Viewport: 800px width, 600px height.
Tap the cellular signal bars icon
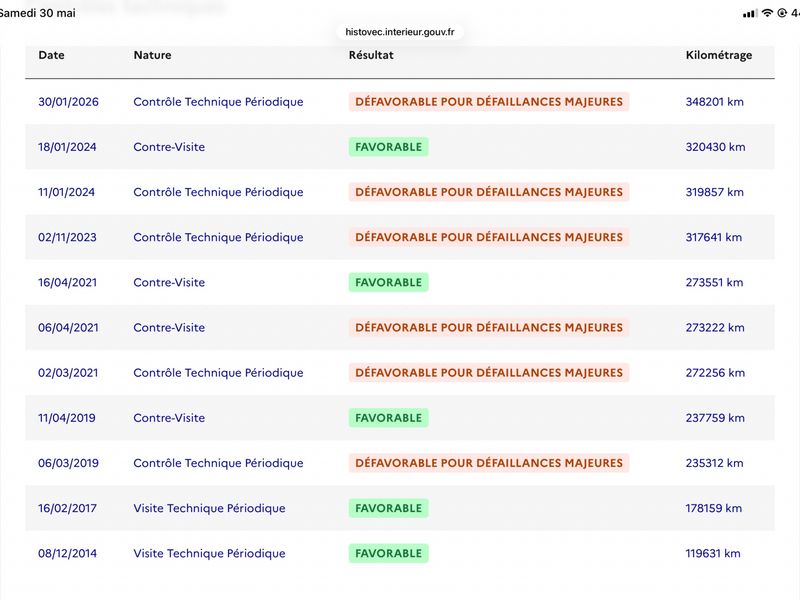pos(750,14)
